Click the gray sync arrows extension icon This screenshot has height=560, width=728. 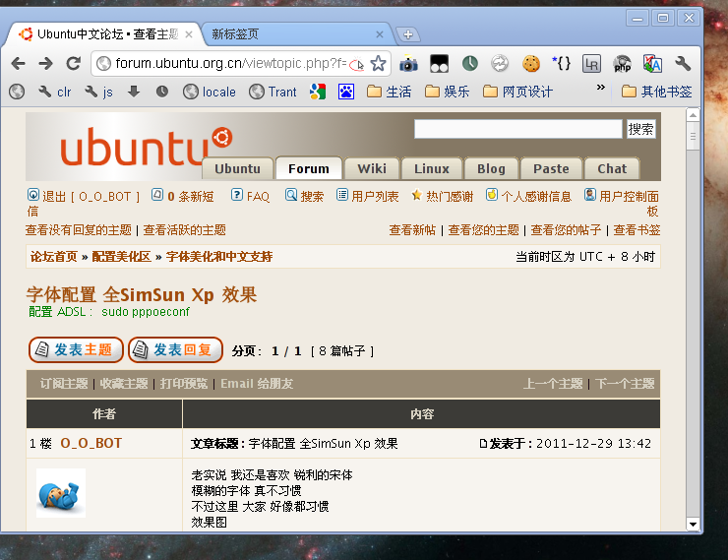click(500, 63)
